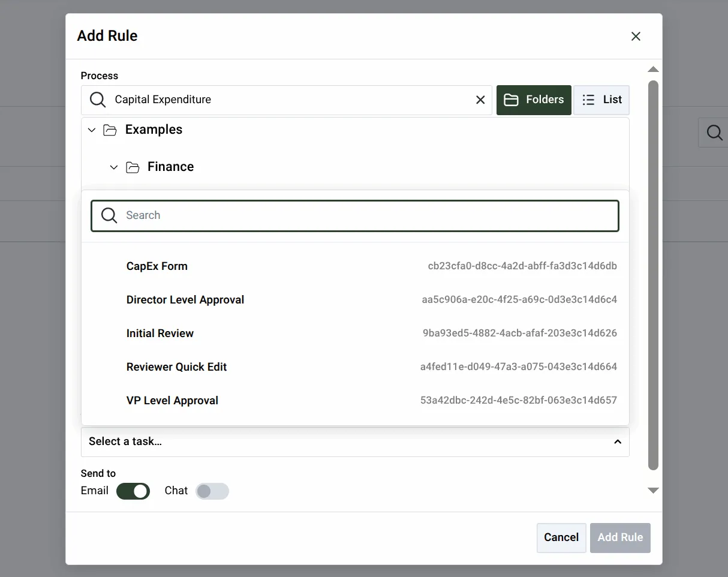Select the Director Level Approval task
Image resolution: width=728 pixels, height=577 pixels.
pyautogui.click(x=355, y=300)
